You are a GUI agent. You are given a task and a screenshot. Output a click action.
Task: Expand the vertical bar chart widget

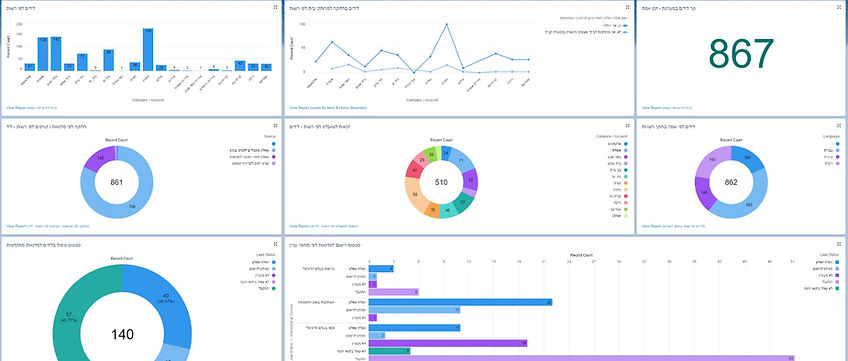[275, 7]
